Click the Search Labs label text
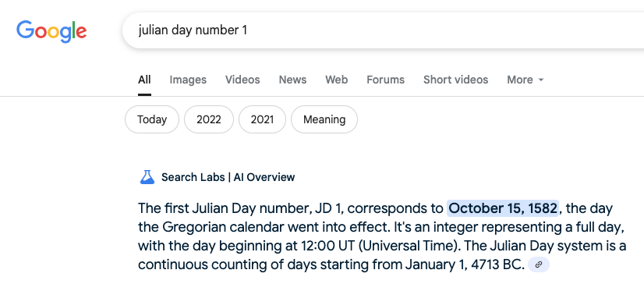Screen dimensions: 644x284 tap(193, 177)
